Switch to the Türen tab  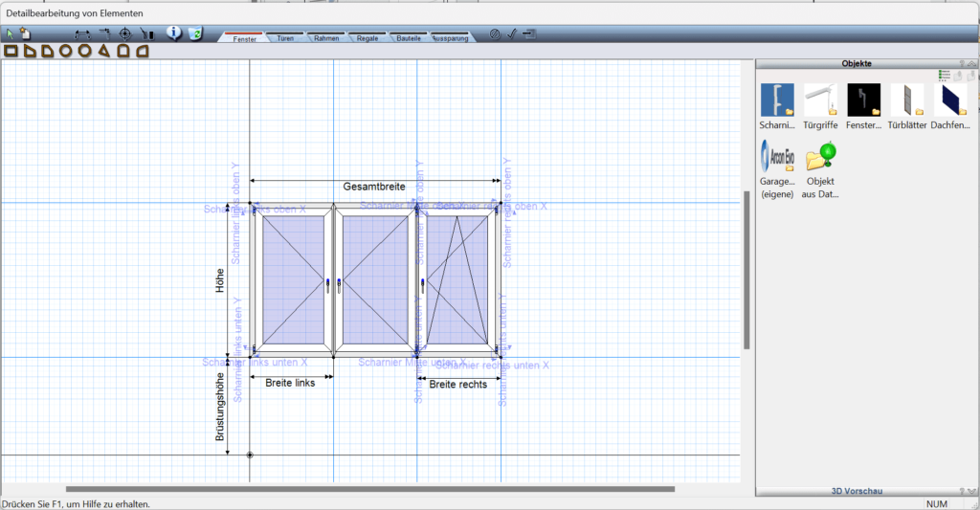pos(285,38)
